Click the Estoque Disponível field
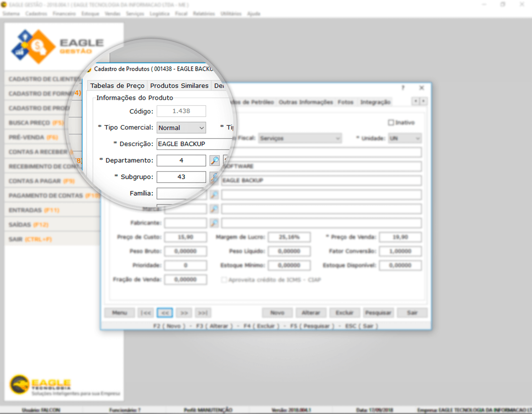The width and height of the screenshot is (532, 414). [400, 265]
